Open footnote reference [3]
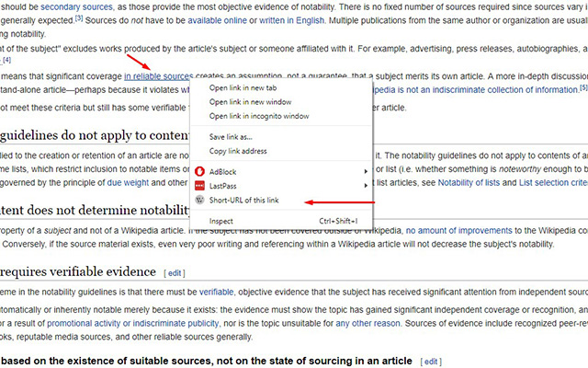Image resolution: width=588 pixels, height=368 pixels. click(x=79, y=18)
